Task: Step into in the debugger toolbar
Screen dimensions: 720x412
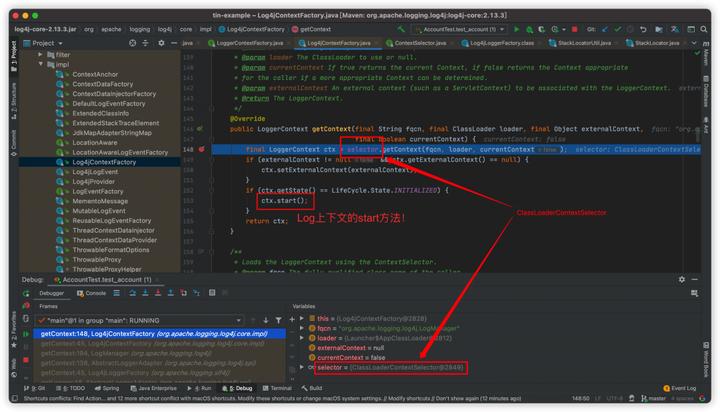Action: [x=145, y=293]
